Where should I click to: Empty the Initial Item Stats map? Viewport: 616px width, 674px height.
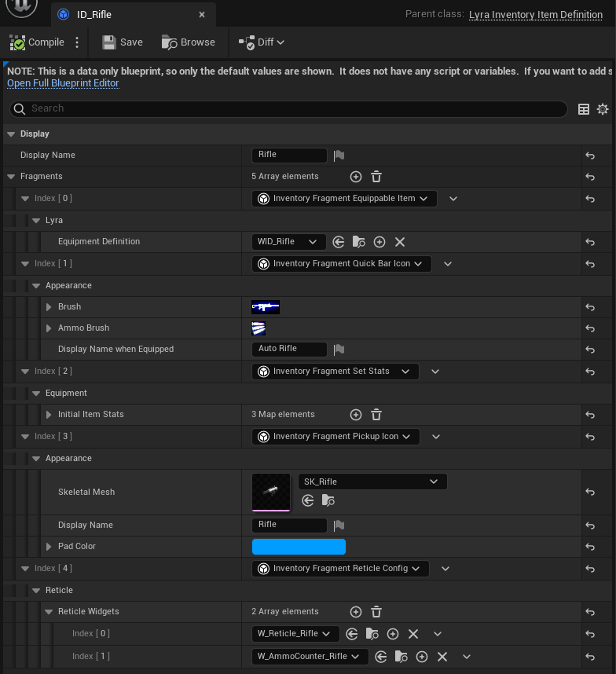pyautogui.click(x=376, y=415)
